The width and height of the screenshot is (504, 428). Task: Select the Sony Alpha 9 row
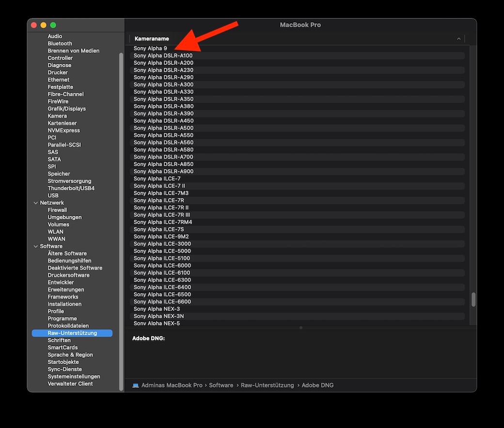click(297, 48)
